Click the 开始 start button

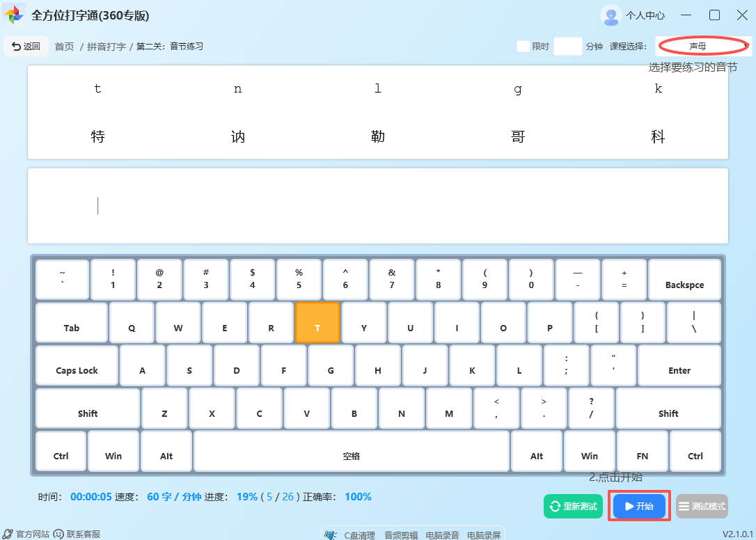pos(640,507)
